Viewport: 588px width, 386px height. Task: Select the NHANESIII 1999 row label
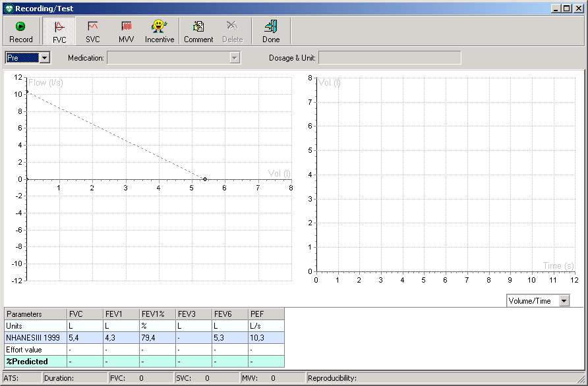pyautogui.click(x=36, y=338)
